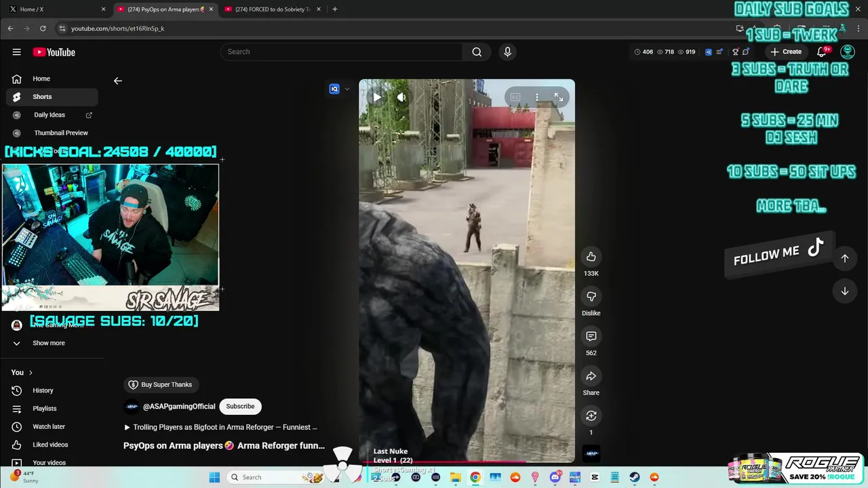Click the back arrow above the Shorts feed
Screen dimensions: 868x488
point(118,81)
